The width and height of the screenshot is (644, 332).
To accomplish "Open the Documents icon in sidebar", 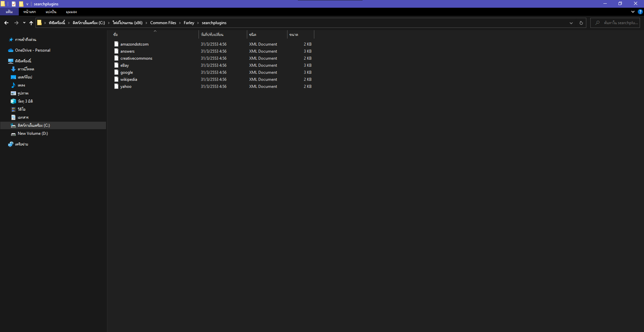I will 13,117.
